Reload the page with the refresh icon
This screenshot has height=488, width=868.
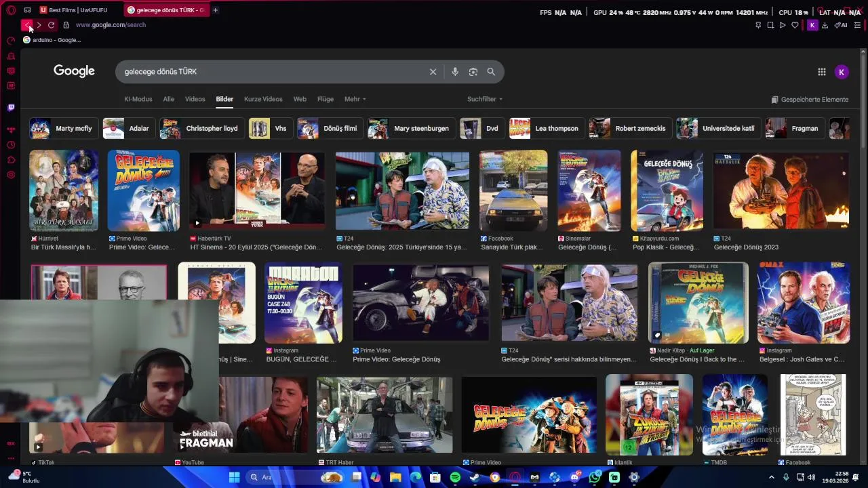[51, 25]
